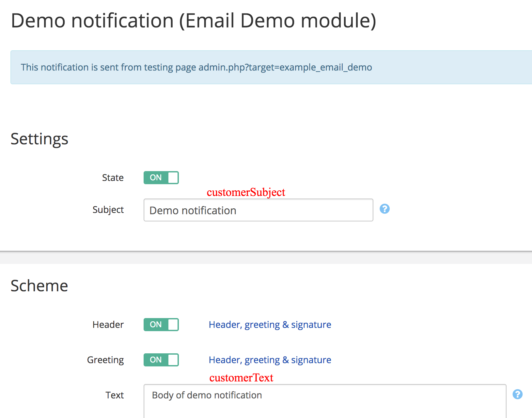Click the 'Demo notification (Email Demo module)' page title
532x418 pixels.
point(194,21)
